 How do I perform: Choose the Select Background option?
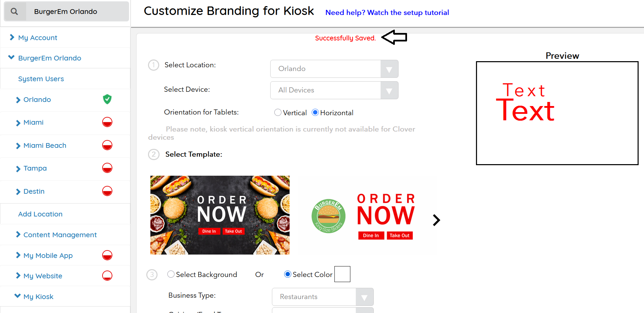(x=171, y=274)
